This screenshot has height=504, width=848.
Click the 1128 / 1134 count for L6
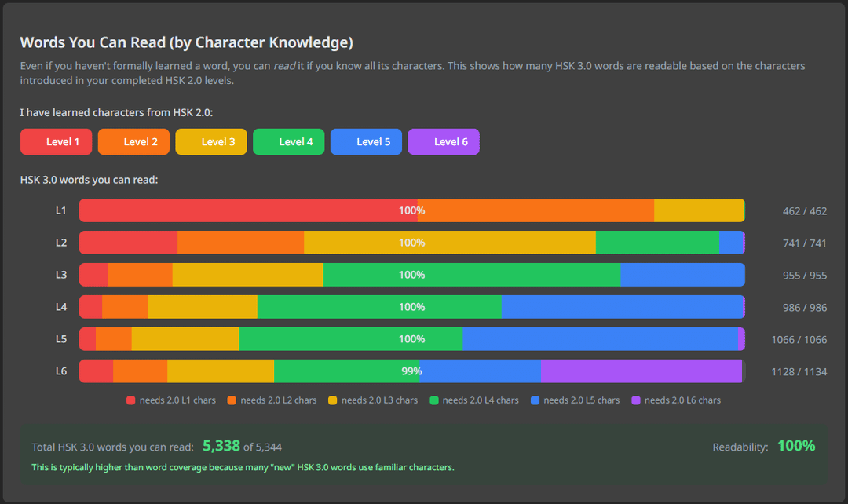point(804,372)
